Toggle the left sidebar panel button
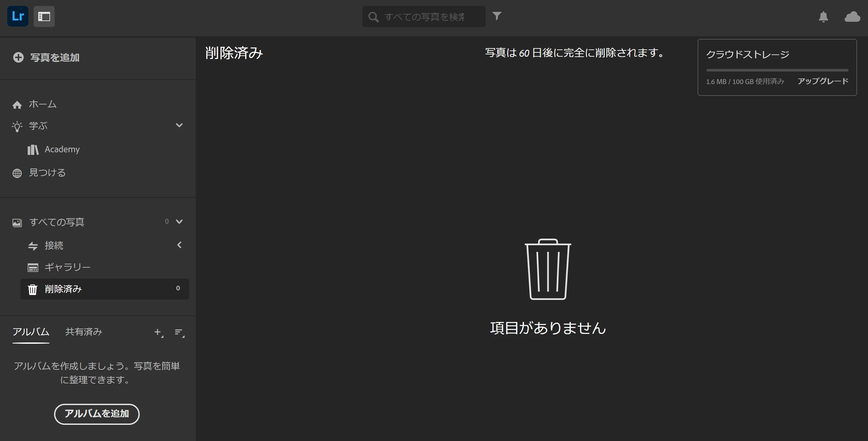The height and width of the screenshot is (441, 868). click(x=44, y=16)
